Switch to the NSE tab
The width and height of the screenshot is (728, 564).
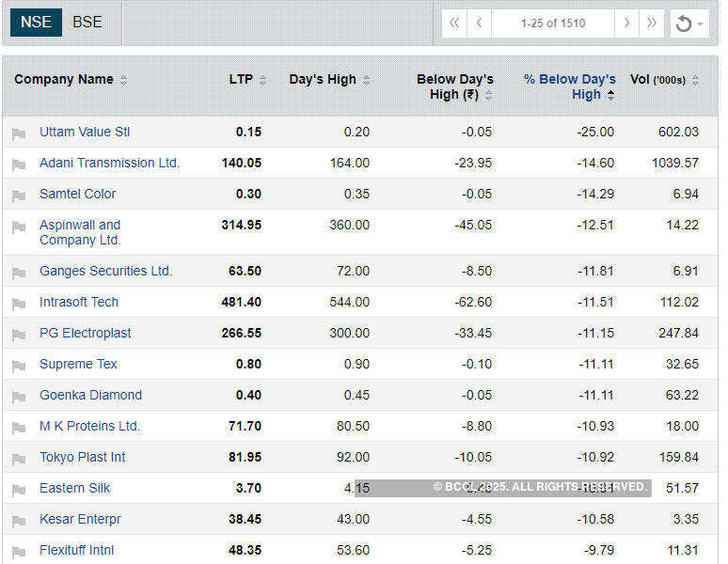tap(37, 23)
